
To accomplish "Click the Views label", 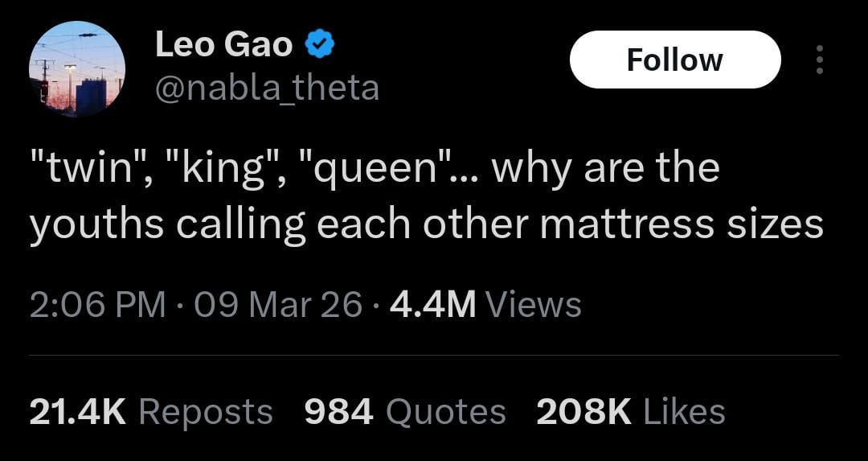I will (534, 304).
